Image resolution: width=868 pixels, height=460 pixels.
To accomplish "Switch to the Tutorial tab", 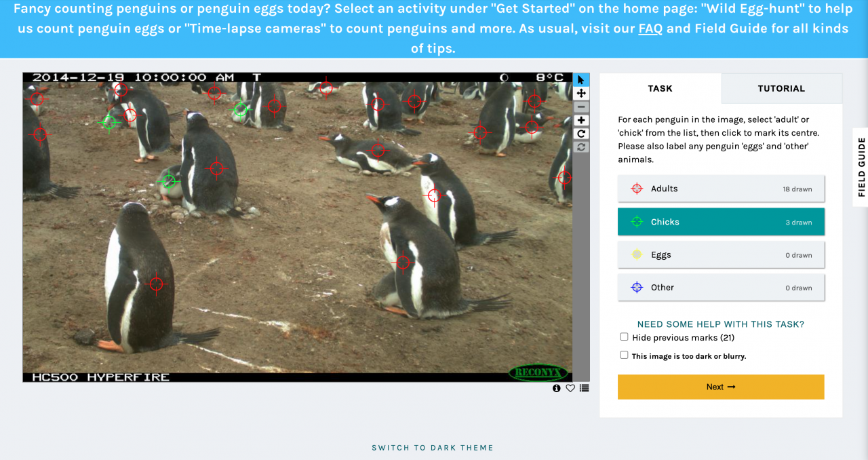I will point(781,88).
